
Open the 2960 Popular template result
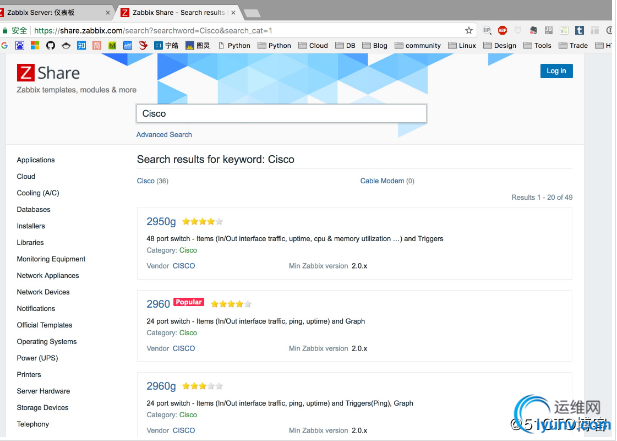pyautogui.click(x=158, y=304)
